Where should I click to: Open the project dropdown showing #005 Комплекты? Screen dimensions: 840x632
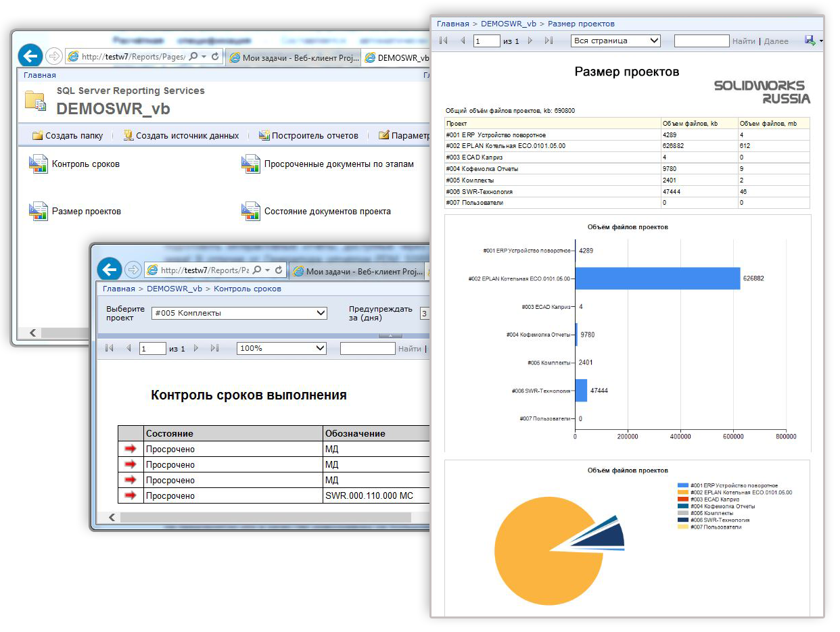coord(239,313)
